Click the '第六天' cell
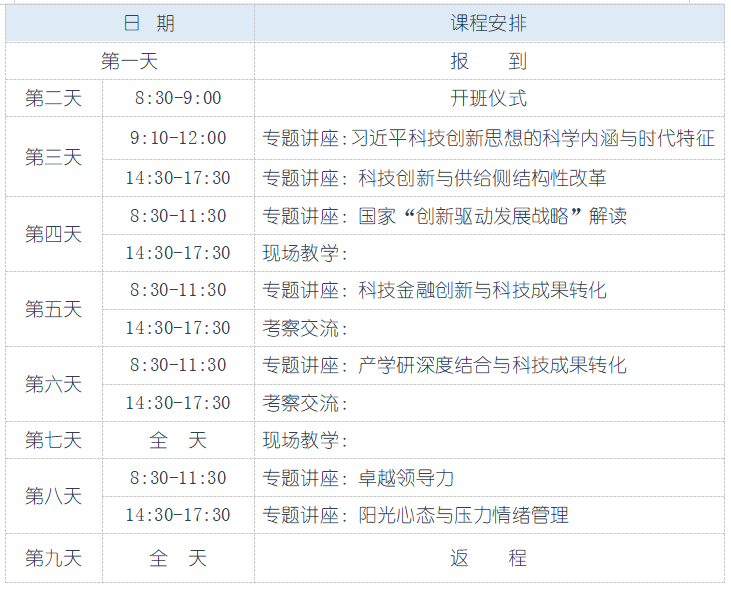 54,384
